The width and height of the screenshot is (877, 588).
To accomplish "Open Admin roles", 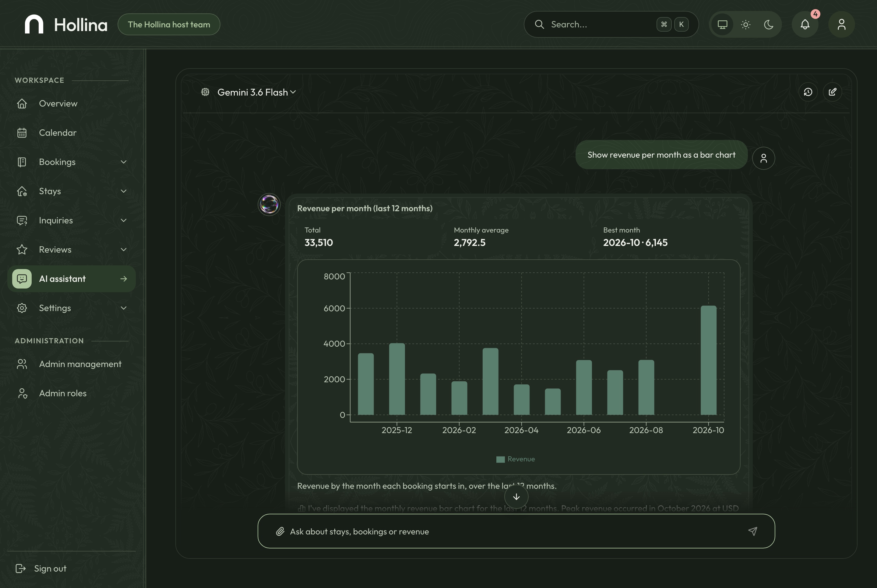I will click(x=71, y=393).
